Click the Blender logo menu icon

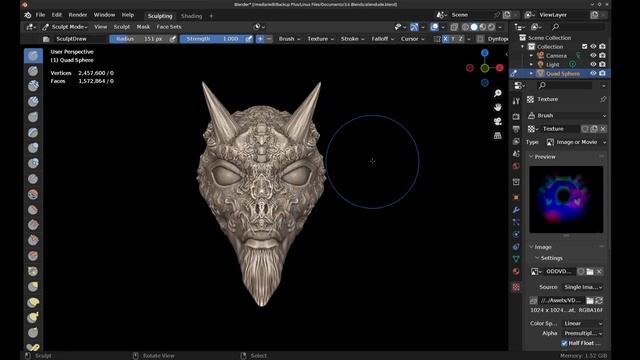27,15
